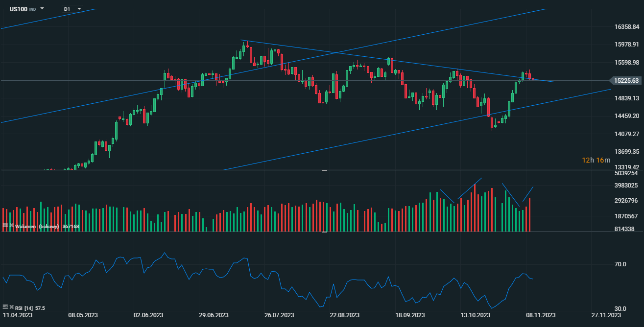The height and width of the screenshot is (327, 644).
Task: Click the 16358.84 level on price axis
Action: coord(625,27)
